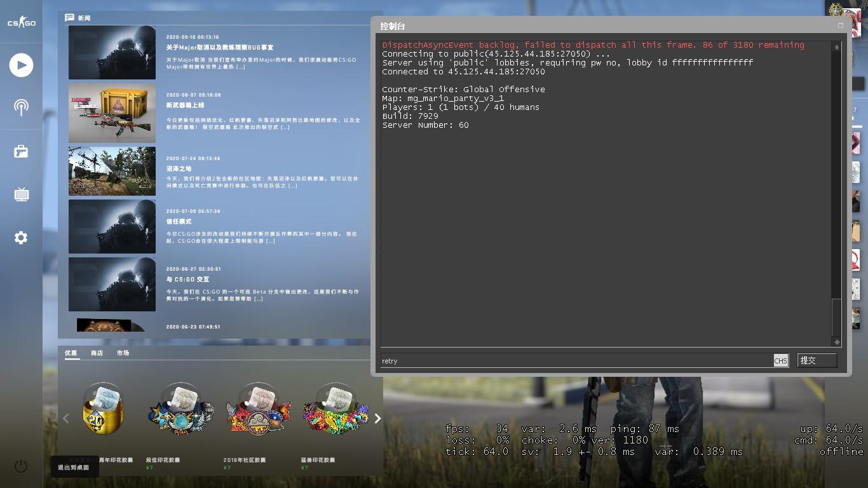
Task: Click the Major cancellation news thumbnail
Action: coord(112,52)
